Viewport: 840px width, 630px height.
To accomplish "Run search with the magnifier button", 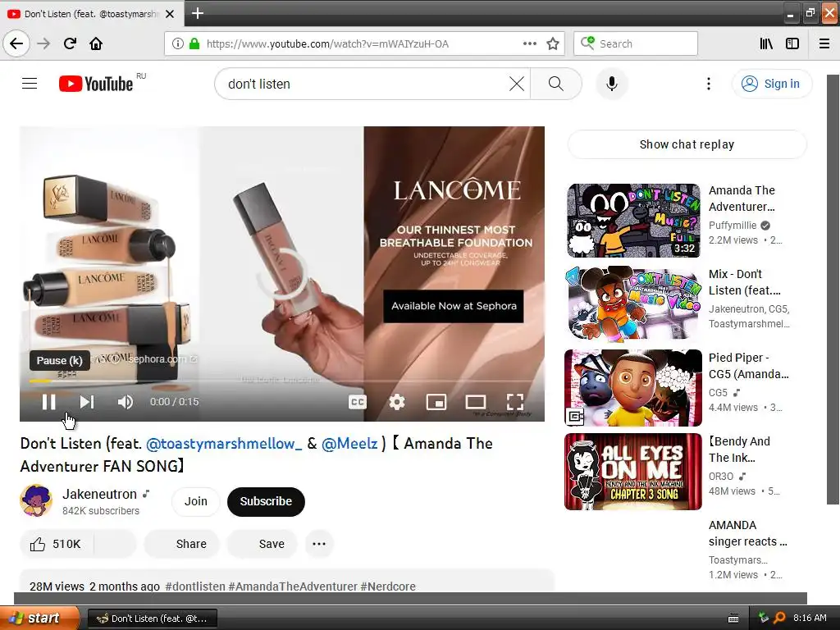I will [x=556, y=84].
